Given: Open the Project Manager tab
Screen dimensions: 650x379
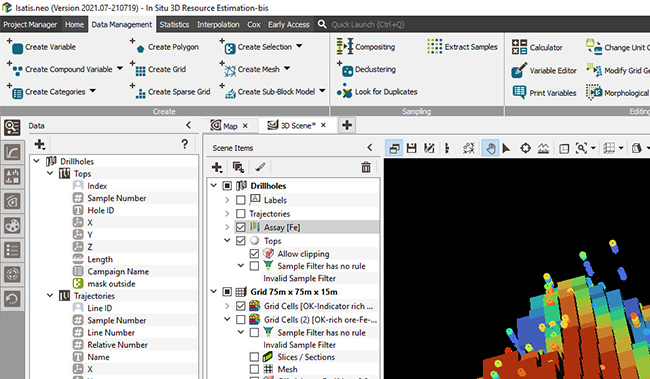Looking at the screenshot, I should click(x=30, y=24).
